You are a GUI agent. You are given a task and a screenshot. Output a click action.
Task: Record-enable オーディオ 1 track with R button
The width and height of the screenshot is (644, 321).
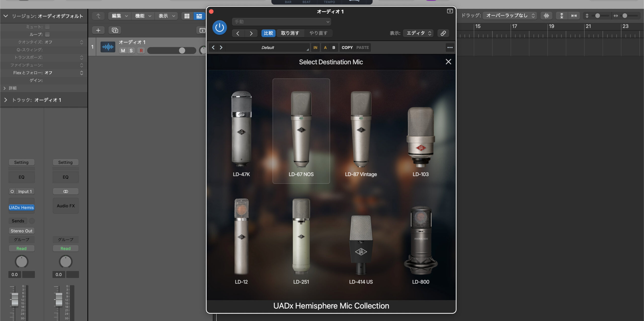click(141, 50)
